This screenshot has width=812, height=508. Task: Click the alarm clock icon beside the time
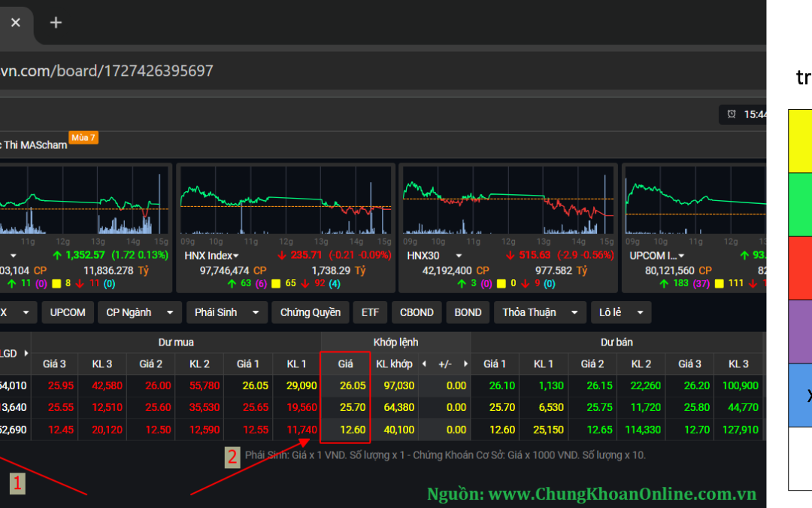pos(731,114)
